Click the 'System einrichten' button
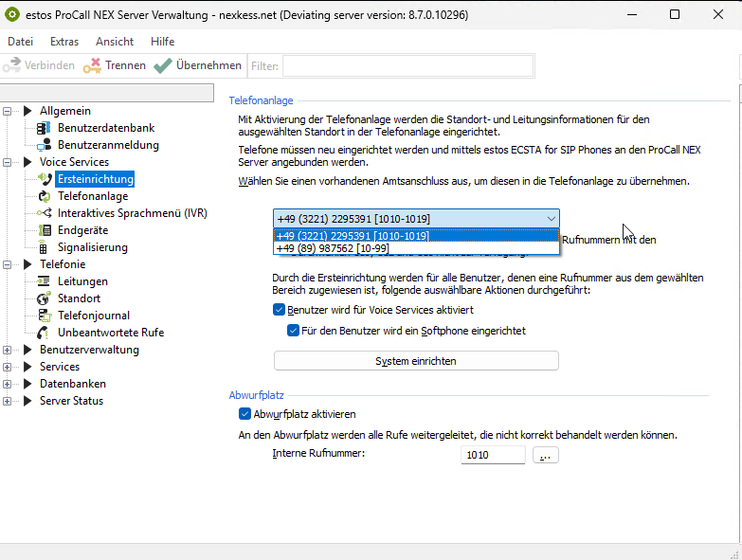 (x=416, y=361)
